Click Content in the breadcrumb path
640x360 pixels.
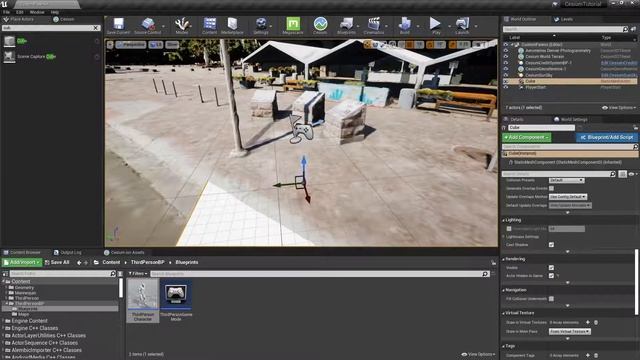click(111, 262)
